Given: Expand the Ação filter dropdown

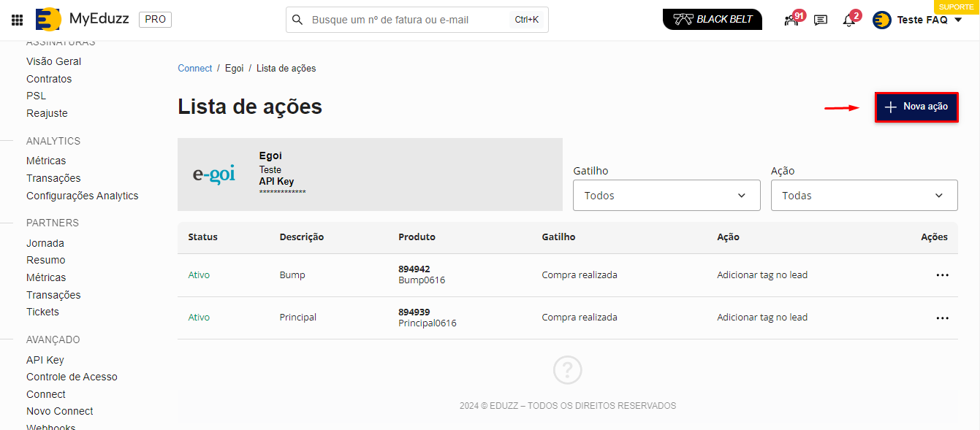Looking at the screenshot, I should coord(864,196).
